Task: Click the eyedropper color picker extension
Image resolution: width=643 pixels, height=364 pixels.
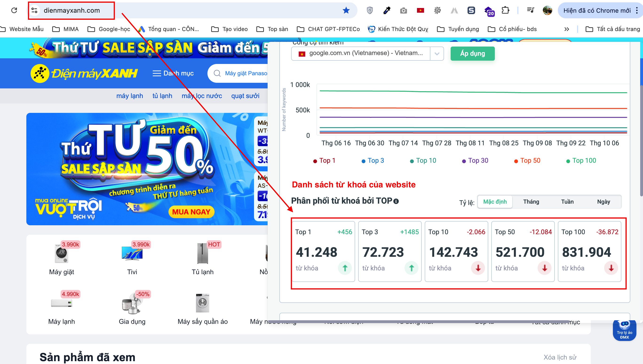Action: [387, 10]
